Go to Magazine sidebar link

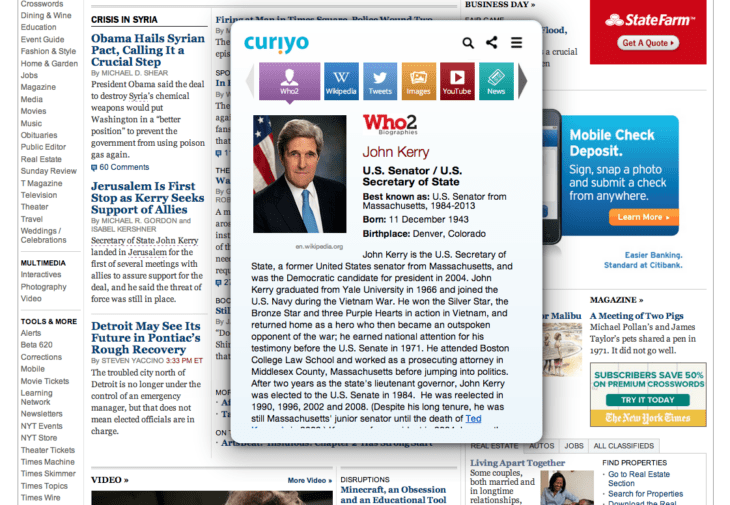click(x=38, y=87)
